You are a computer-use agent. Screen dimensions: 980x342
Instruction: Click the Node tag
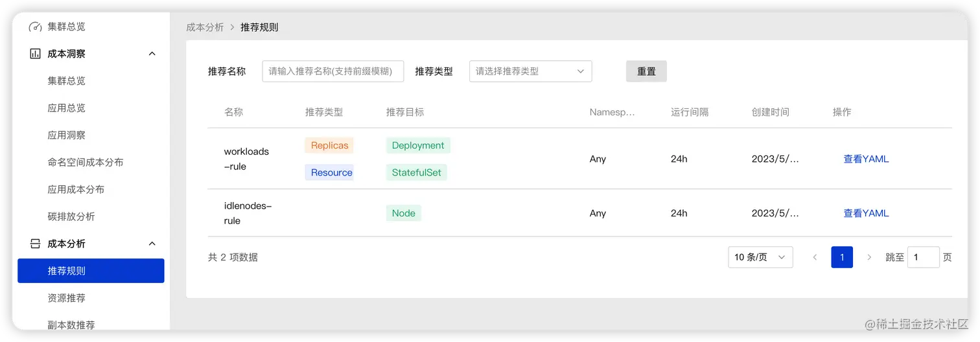coord(403,213)
